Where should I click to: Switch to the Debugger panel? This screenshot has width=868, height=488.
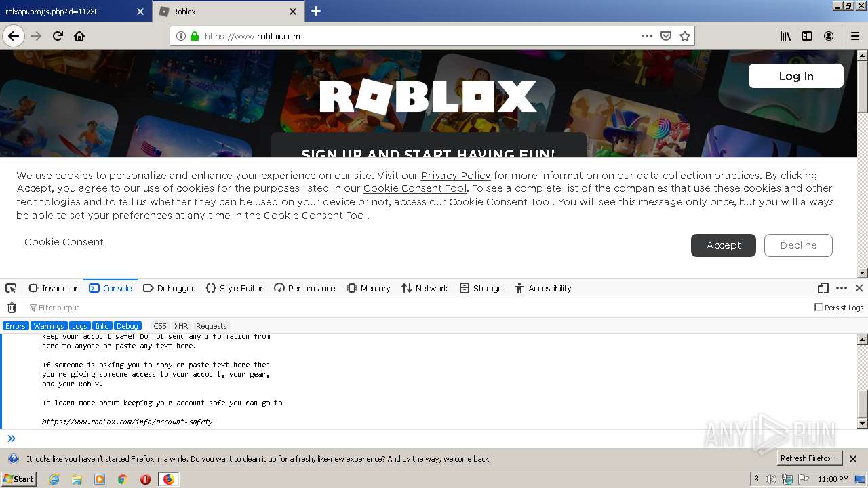pyautogui.click(x=169, y=288)
